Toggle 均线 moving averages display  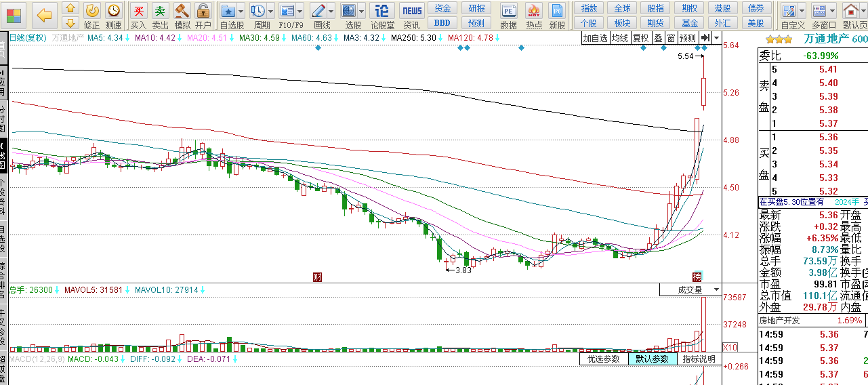click(x=619, y=38)
